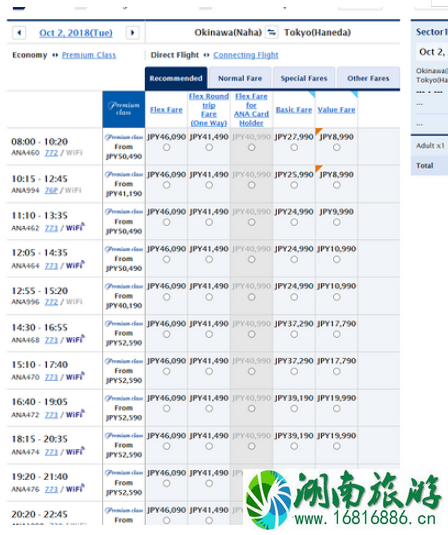Open Value Fare column header link
448x535 pixels.
[x=336, y=110]
